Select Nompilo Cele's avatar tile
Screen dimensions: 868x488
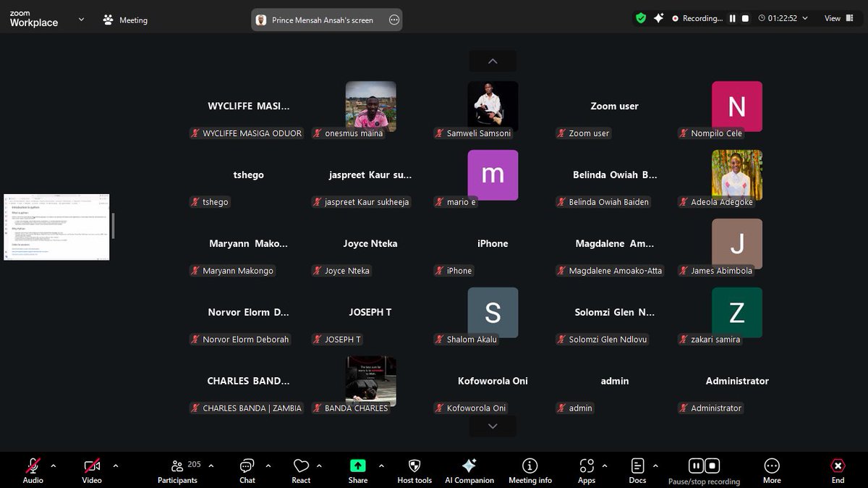737,106
